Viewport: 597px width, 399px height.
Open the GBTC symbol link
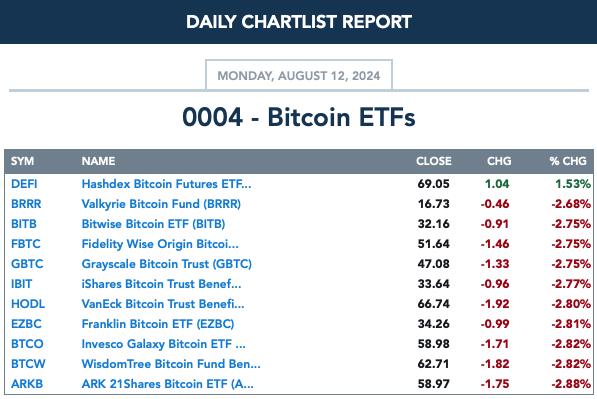tap(27, 264)
